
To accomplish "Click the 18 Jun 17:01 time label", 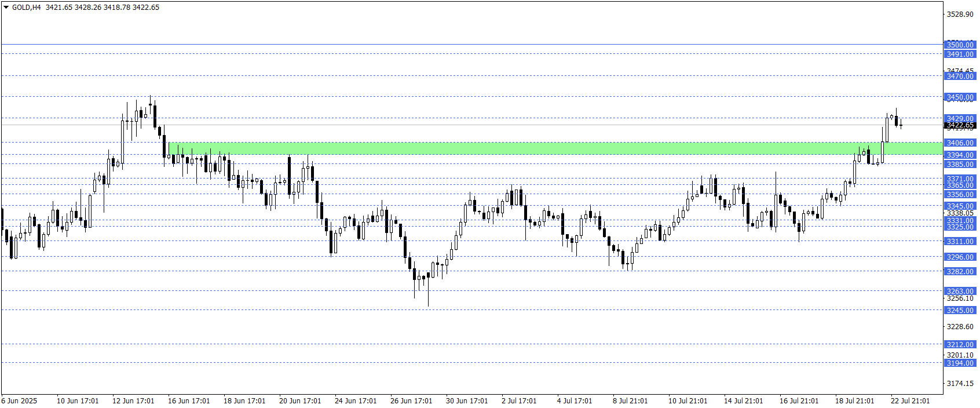I will tap(244, 401).
